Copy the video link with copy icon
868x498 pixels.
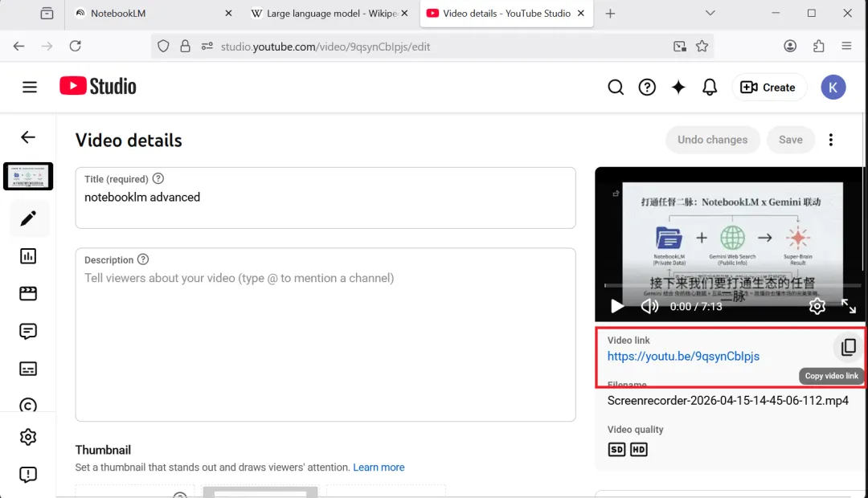pos(848,347)
